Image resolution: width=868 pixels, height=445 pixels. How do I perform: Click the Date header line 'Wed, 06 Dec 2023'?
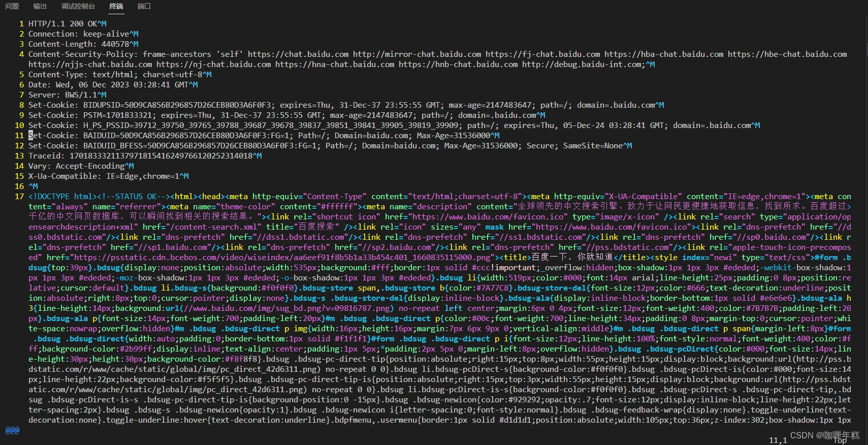pos(113,85)
